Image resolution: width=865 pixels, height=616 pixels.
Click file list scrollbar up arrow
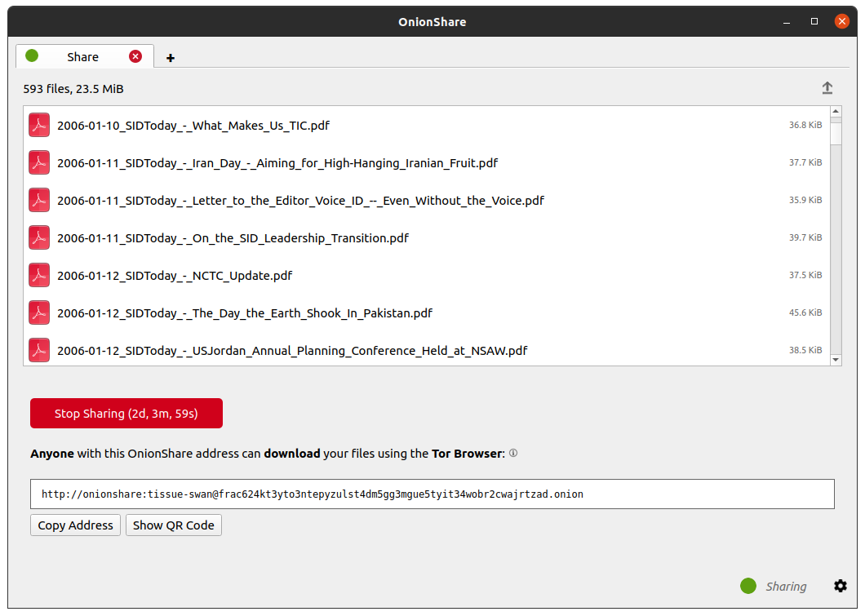click(x=836, y=112)
